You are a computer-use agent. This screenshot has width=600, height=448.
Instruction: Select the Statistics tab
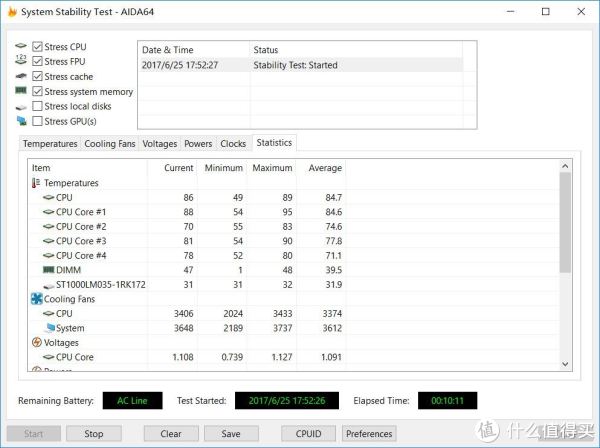pos(274,143)
